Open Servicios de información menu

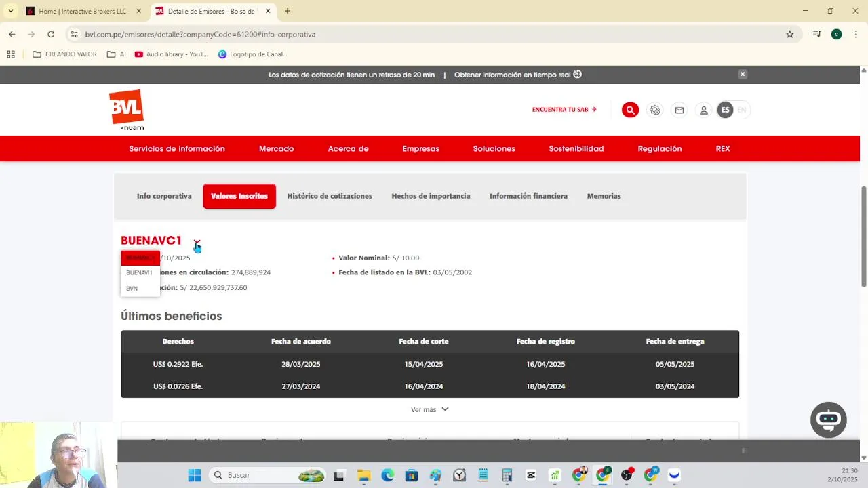pyautogui.click(x=177, y=148)
